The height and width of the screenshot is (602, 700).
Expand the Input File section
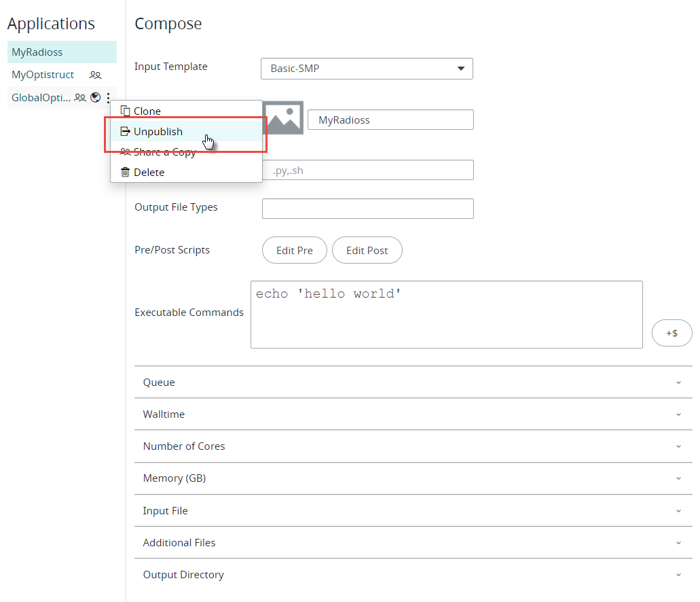point(413,510)
